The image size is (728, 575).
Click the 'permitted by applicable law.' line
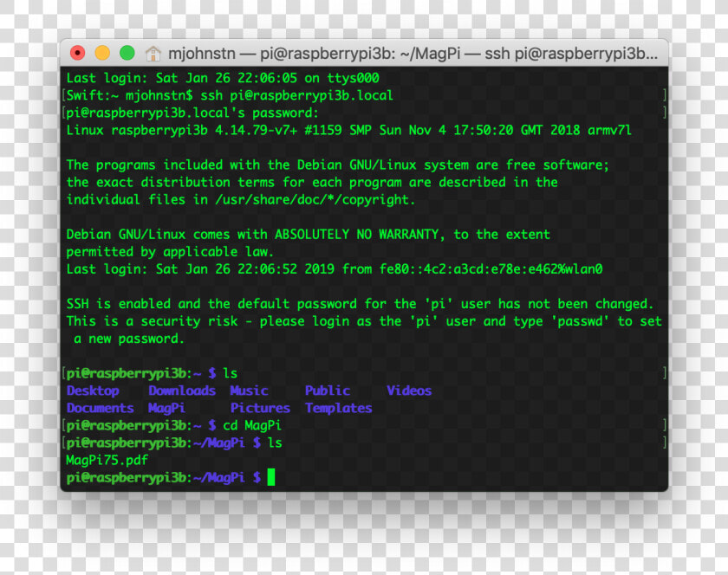170,252
